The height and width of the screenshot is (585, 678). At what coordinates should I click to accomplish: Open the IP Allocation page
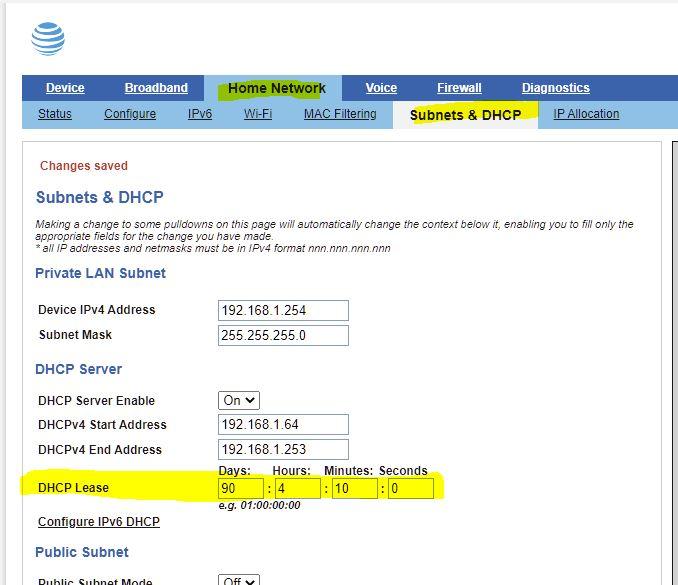tap(586, 114)
